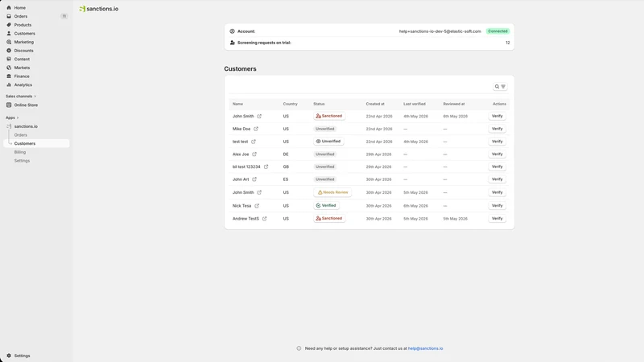Click account email help+sanctions-io-dev-5@elastic-soft.com
This screenshot has width=644, height=362.
440,31
